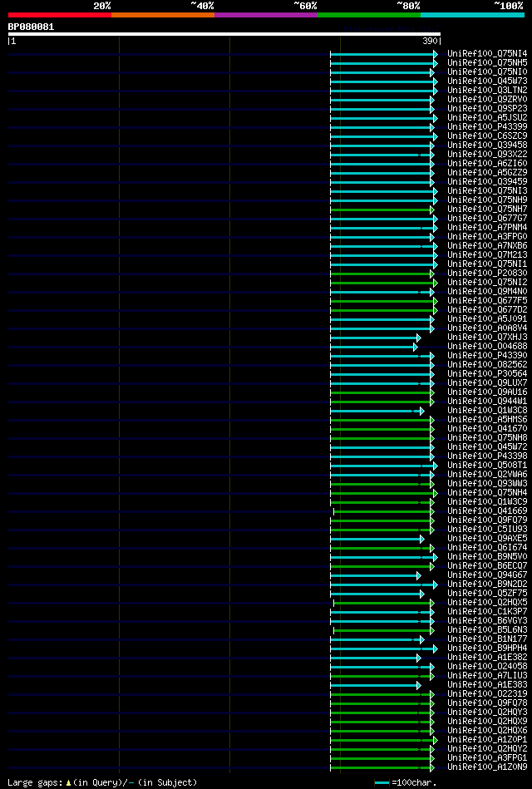
Task: Click the green alignment bar for A3FPG1
Action: [382, 758]
